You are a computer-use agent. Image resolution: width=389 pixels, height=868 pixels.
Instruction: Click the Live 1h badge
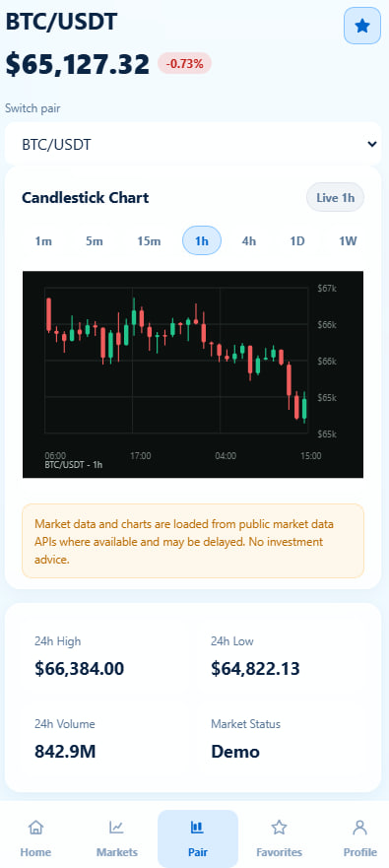tap(335, 197)
